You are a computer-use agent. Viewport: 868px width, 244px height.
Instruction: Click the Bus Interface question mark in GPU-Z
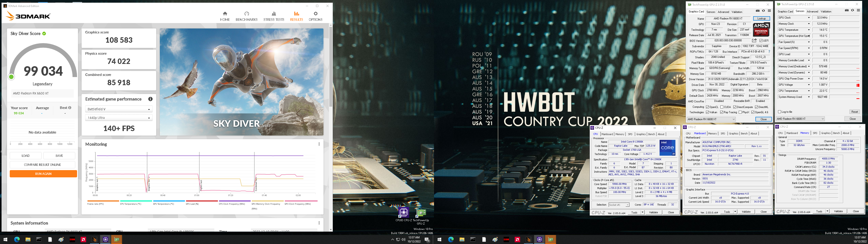[x=769, y=52]
